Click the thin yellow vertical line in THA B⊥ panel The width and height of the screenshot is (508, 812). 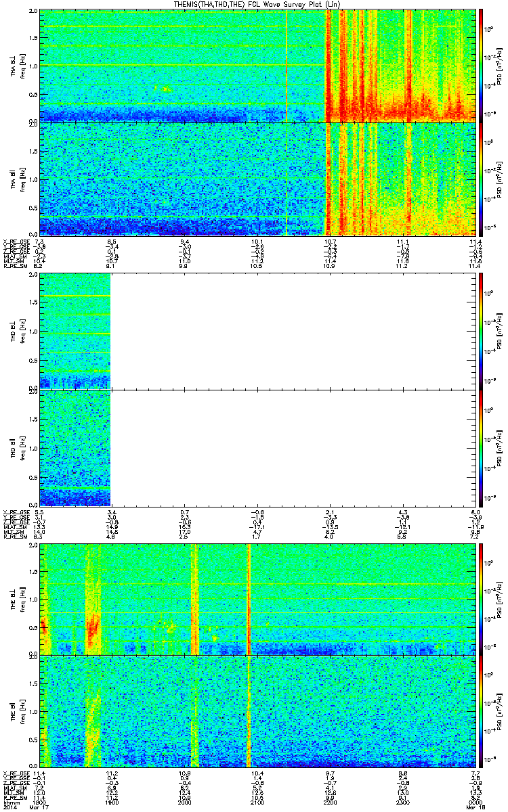click(x=287, y=66)
